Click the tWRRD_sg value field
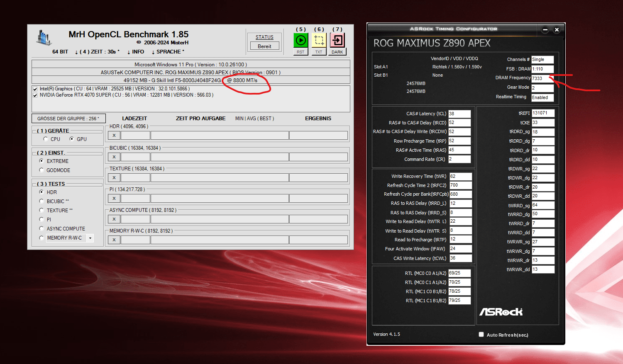The height and width of the screenshot is (364, 623). tap(543, 205)
